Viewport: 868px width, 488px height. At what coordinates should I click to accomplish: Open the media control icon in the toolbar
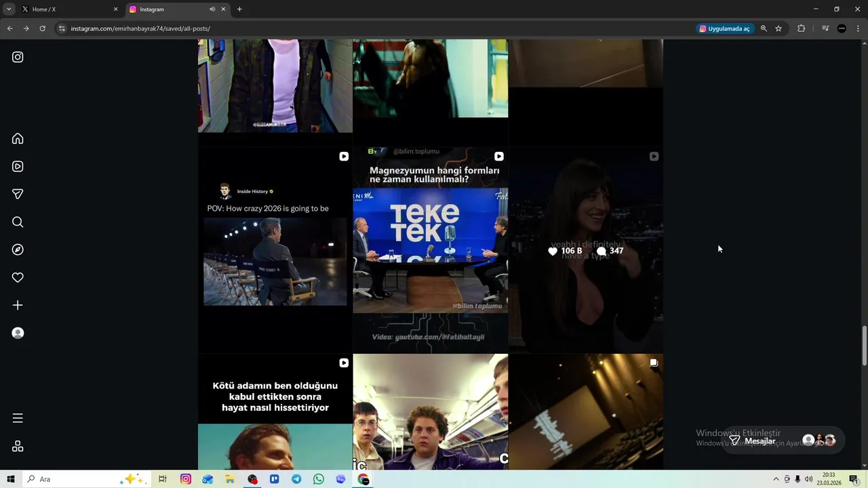(x=825, y=28)
